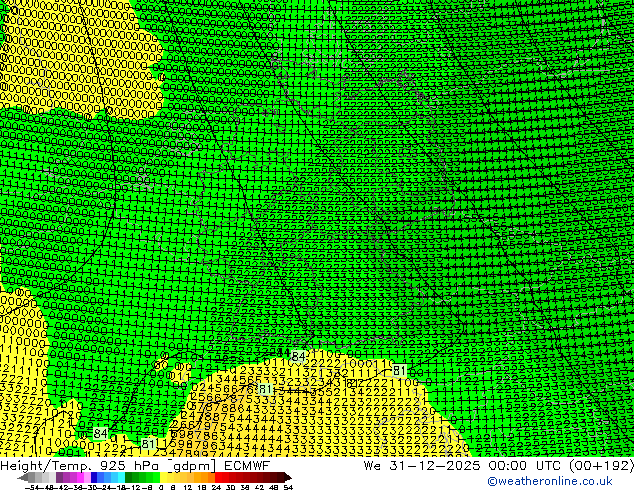
Task: Click the dark purple swatch in temperature legend
Action: 59,478
